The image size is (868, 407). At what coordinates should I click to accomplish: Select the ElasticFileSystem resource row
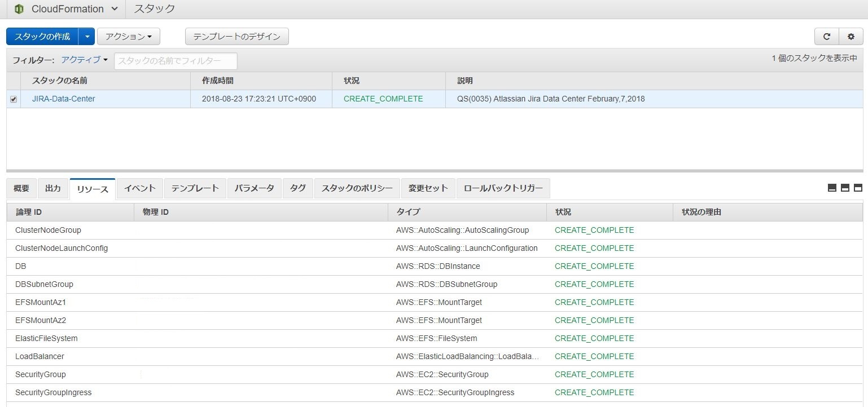click(435, 338)
